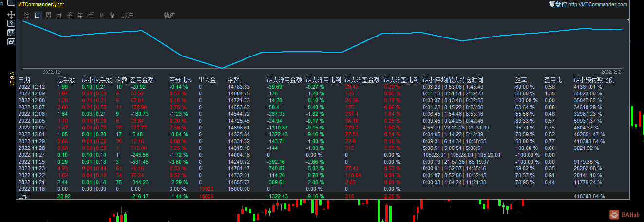This screenshot has width=644, height=222.
Task: Click the 复盘侠 label
Action: point(558,4)
